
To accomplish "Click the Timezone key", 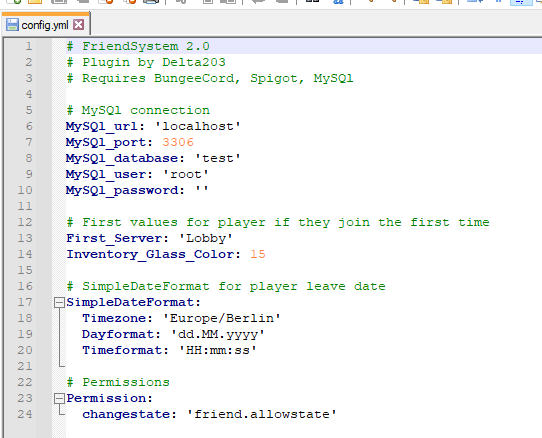I will (x=115, y=318).
